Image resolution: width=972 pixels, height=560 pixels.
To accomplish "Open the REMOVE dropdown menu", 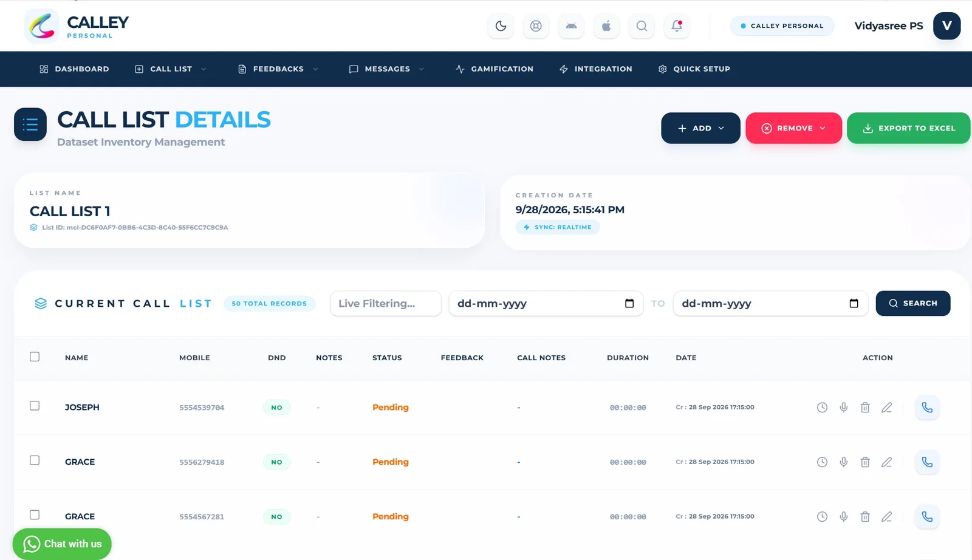I will coord(793,128).
